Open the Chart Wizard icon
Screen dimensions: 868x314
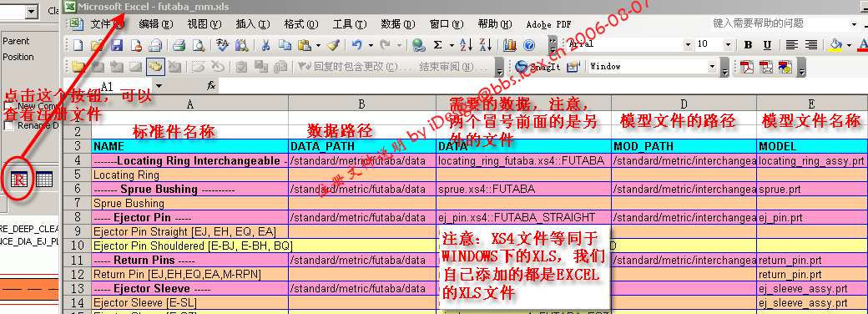[x=510, y=45]
